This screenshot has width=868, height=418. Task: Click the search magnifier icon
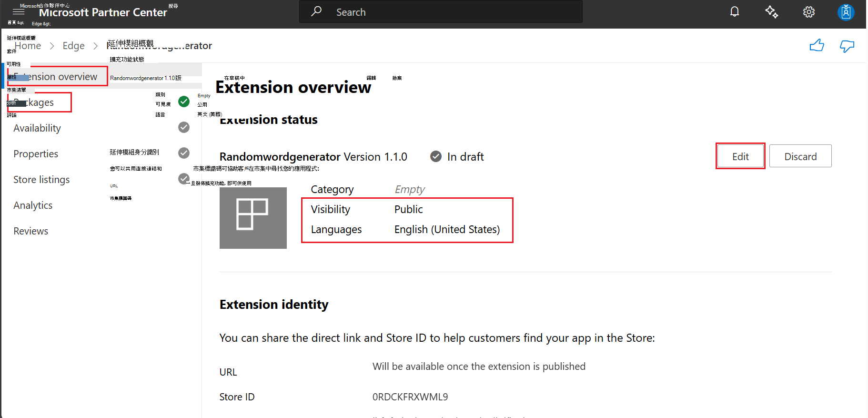(x=316, y=11)
